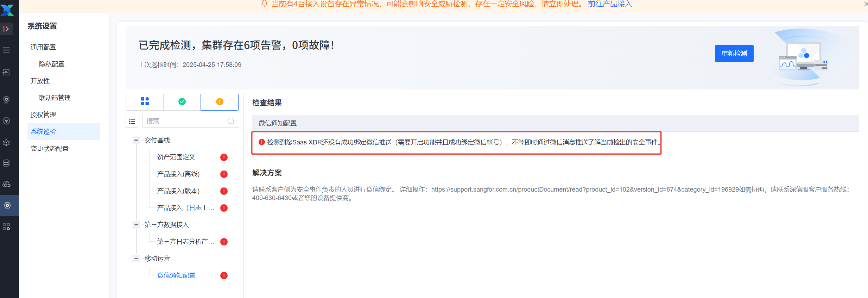This screenshot has width=868, height=298.
Task: Filter by warning items orange tab
Action: 220,102
